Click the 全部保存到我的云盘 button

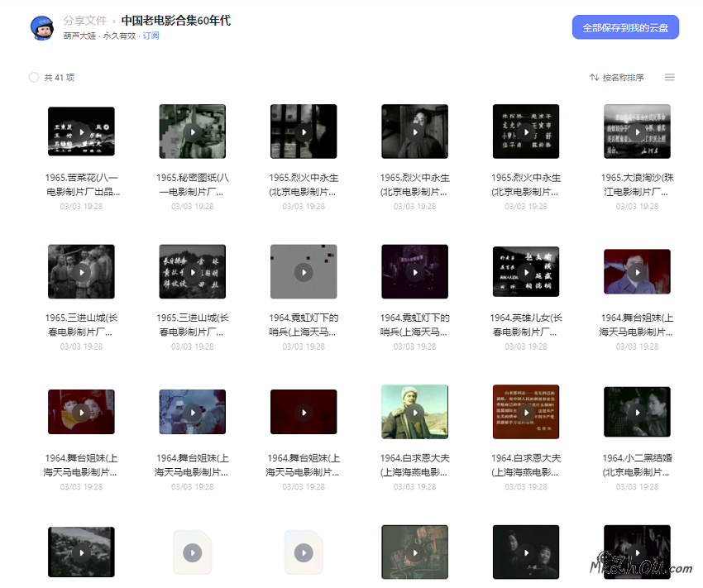(624, 26)
